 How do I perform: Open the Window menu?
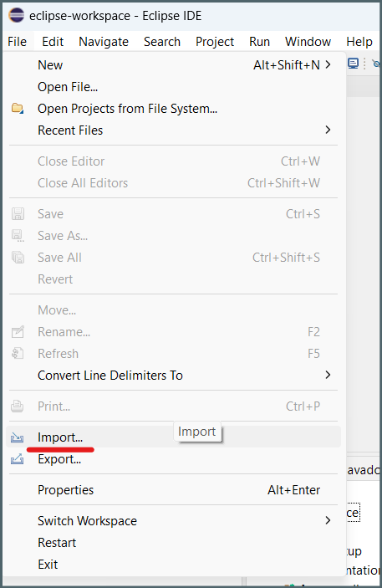coord(308,42)
